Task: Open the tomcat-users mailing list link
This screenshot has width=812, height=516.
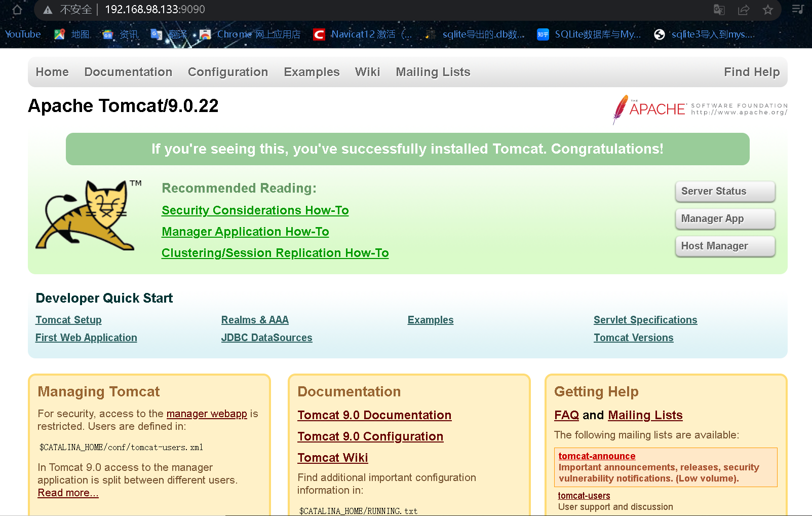Action: tap(584, 496)
